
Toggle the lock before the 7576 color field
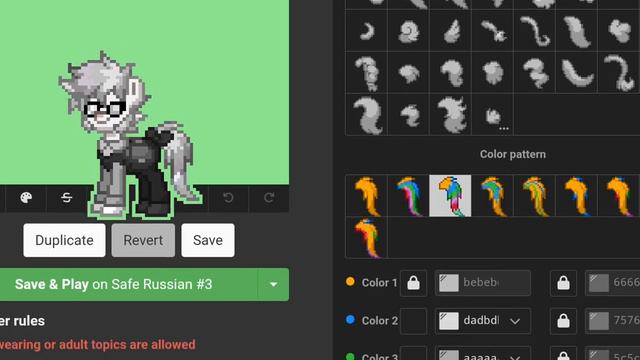click(564, 321)
